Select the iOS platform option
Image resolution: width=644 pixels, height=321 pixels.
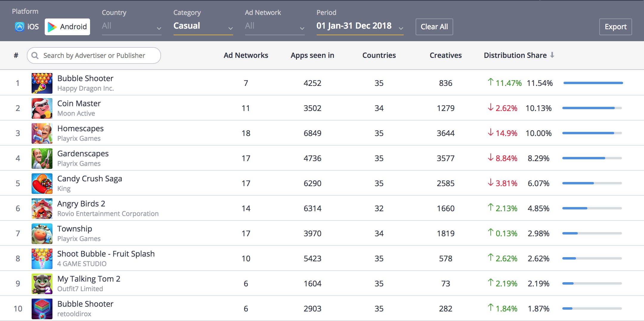point(27,27)
